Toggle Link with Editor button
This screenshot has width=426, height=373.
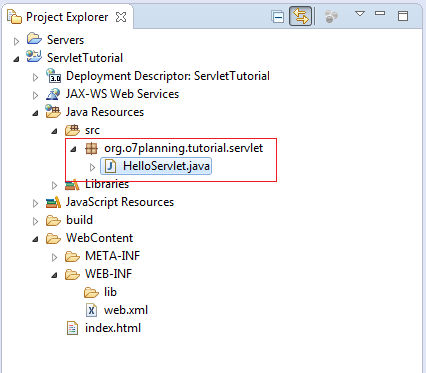[300, 16]
